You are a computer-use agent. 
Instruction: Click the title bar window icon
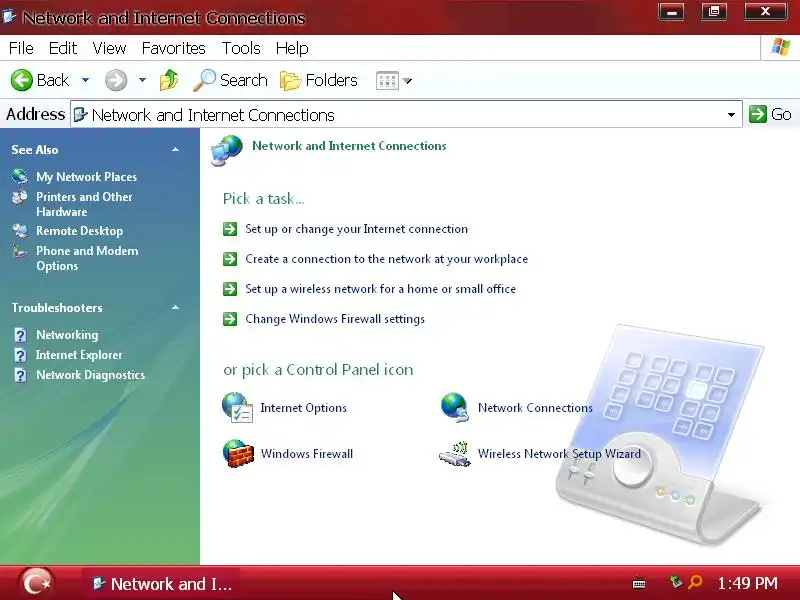9,16
